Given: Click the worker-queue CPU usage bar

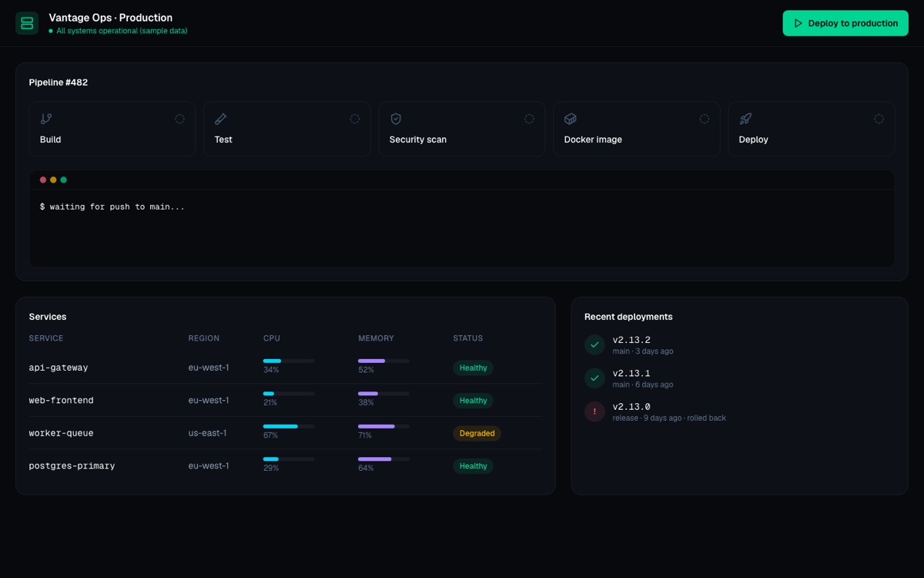Looking at the screenshot, I should point(289,426).
